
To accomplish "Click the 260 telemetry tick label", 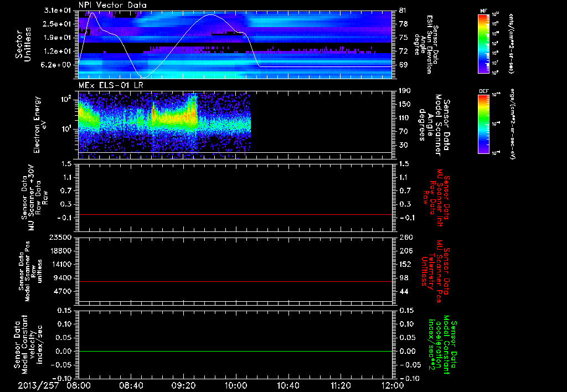I will [x=405, y=237].
